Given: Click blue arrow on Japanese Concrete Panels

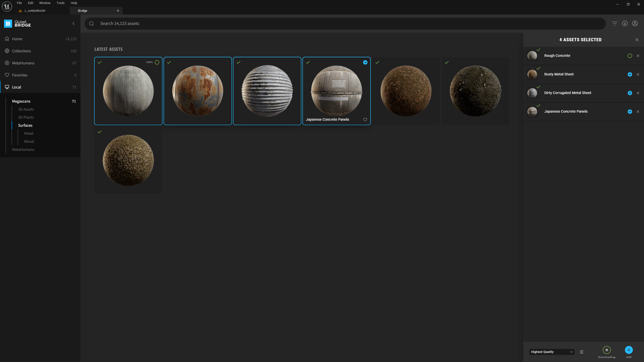Looking at the screenshot, I should tap(365, 62).
